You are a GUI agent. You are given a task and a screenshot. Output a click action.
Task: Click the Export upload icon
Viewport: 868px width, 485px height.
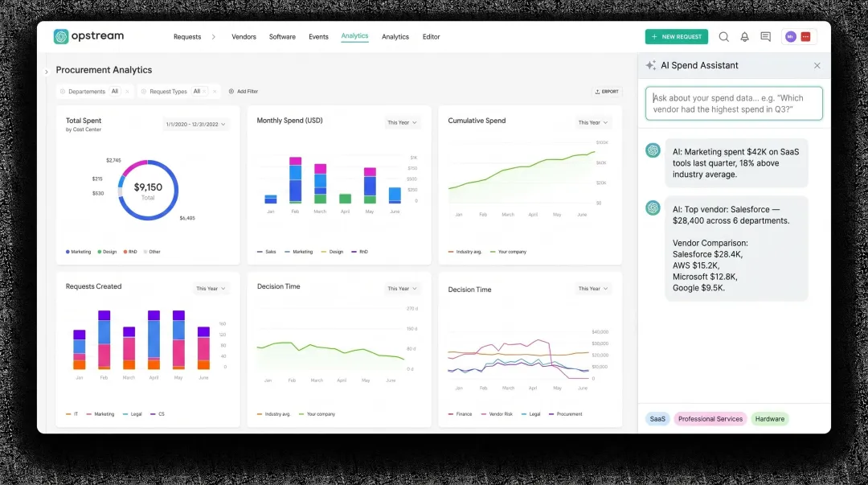point(597,92)
